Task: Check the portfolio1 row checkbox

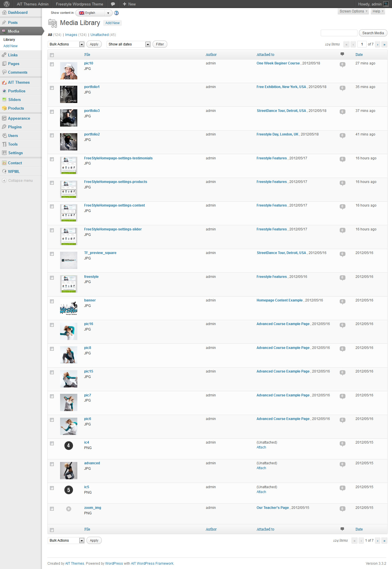Action: 52,88
